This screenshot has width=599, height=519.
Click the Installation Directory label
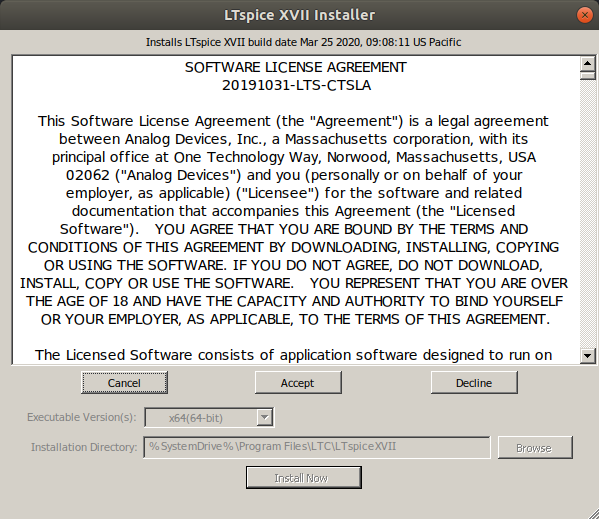[x=84, y=447]
